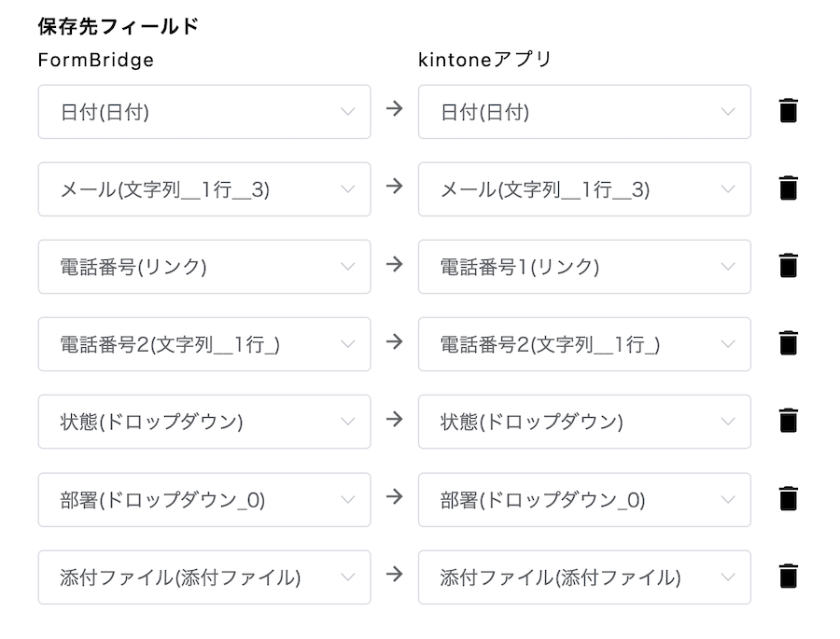Delete the 添付ファイル mapping row

click(788, 576)
